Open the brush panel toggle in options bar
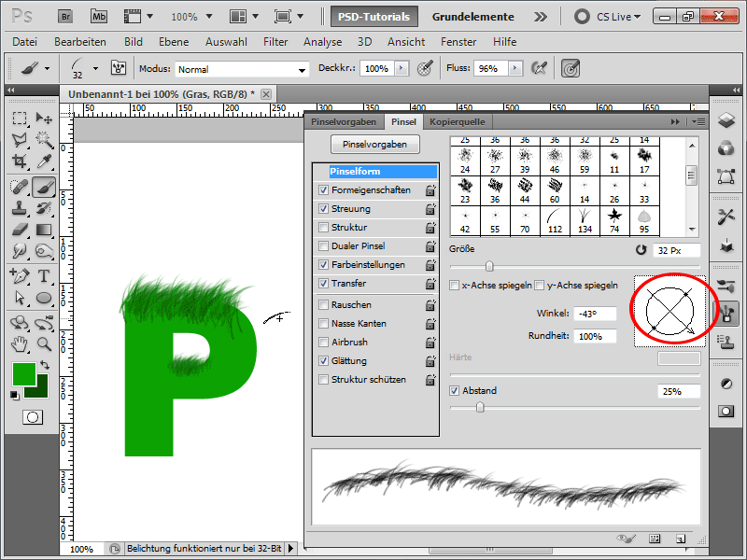 [119, 68]
